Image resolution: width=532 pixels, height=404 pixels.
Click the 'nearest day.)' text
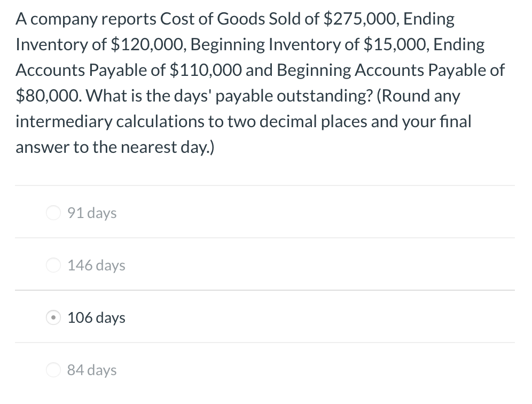(x=168, y=147)
